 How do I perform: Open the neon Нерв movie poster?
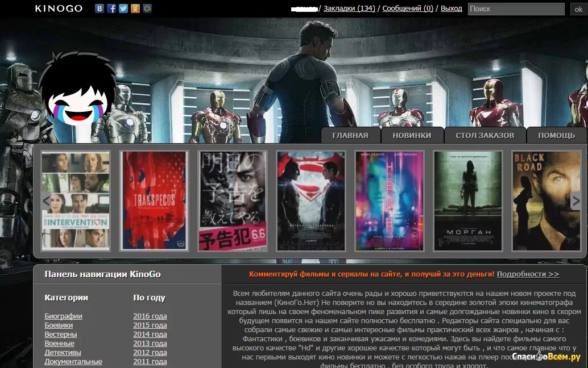tap(390, 201)
